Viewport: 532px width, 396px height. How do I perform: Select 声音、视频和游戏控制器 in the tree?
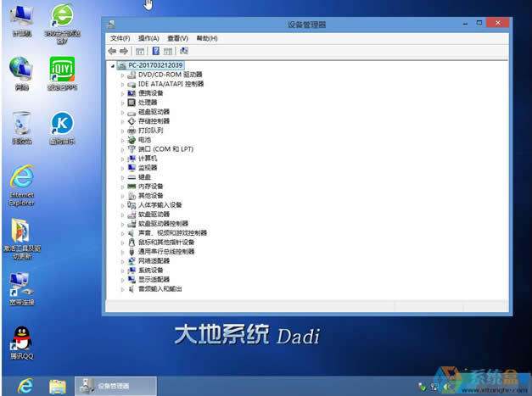pos(172,233)
